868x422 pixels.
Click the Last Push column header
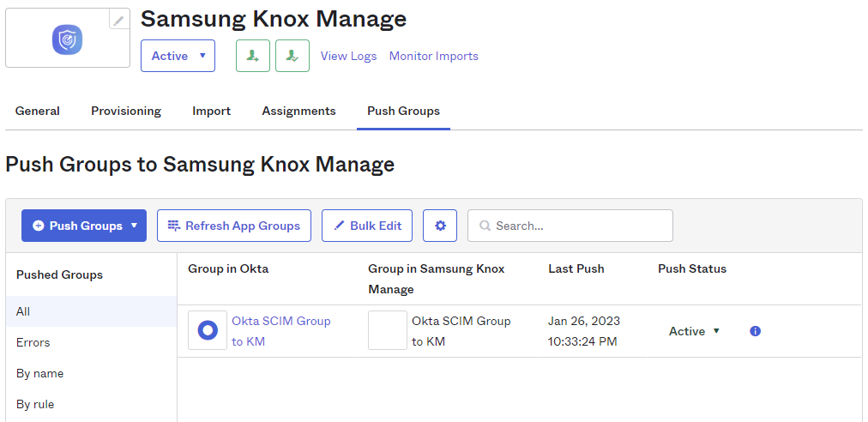tap(576, 269)
